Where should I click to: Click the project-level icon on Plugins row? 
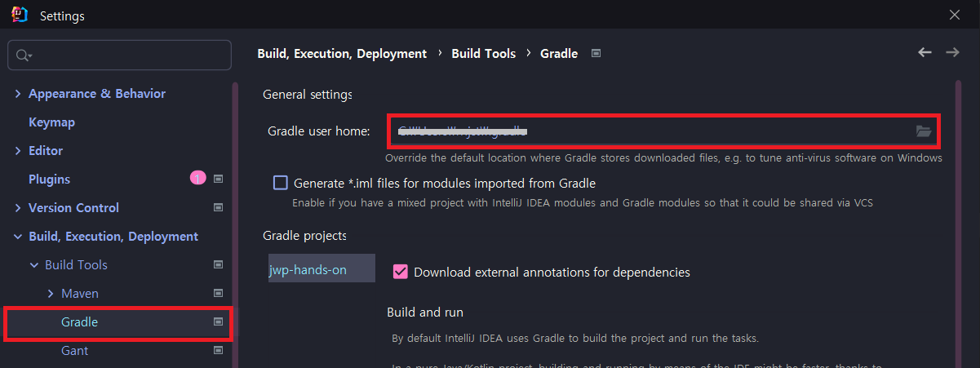pos(218,179)
